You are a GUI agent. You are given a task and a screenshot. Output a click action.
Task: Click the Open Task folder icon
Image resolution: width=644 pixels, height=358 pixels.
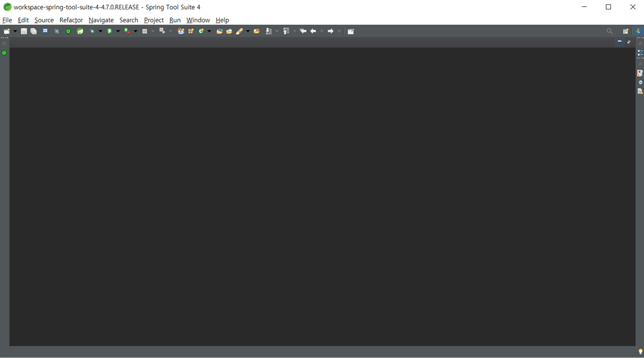click(x=229, y=31)
